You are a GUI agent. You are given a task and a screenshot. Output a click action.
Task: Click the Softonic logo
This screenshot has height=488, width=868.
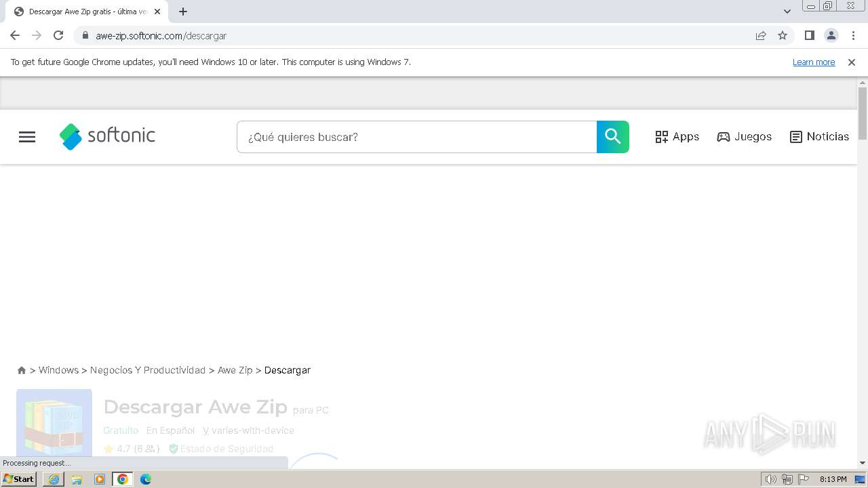(x=107, y=136)
